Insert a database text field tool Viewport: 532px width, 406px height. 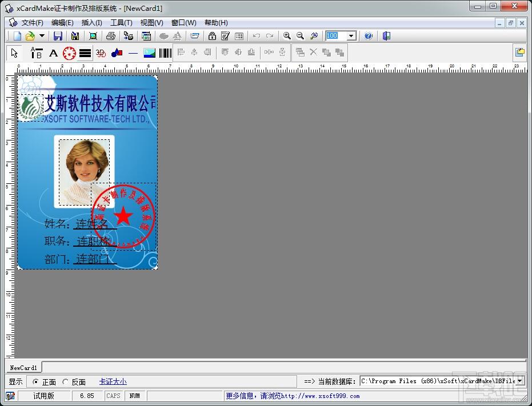coord(37,53)
